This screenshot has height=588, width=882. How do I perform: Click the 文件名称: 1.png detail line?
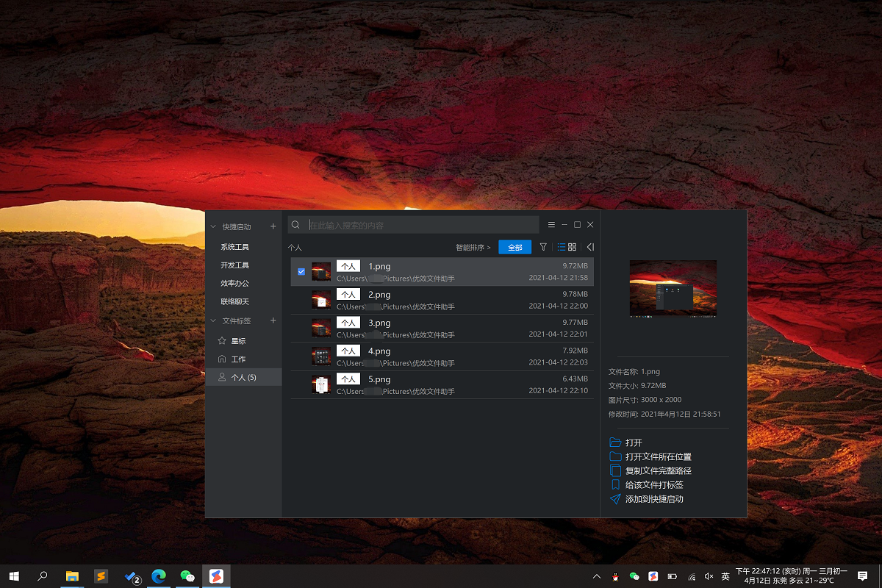pos(634,372)
